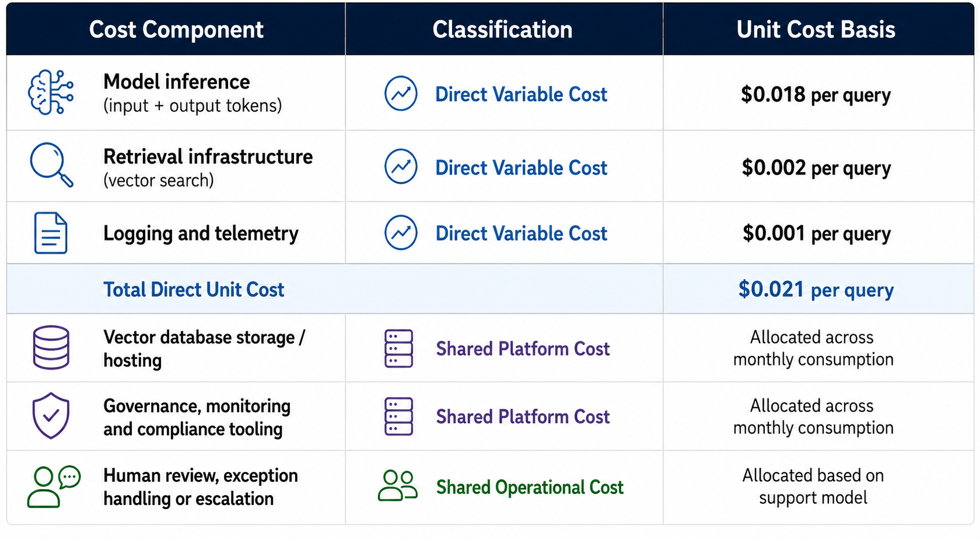Click the document icon beside Logging and telemetry
This screenshot has height=538, width=980.
(51, 233)
